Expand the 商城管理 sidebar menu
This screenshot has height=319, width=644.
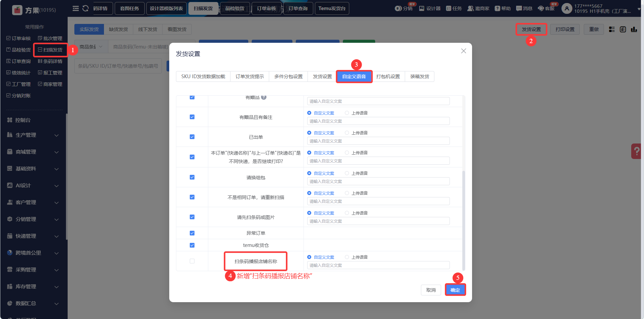tap(34, 152)
